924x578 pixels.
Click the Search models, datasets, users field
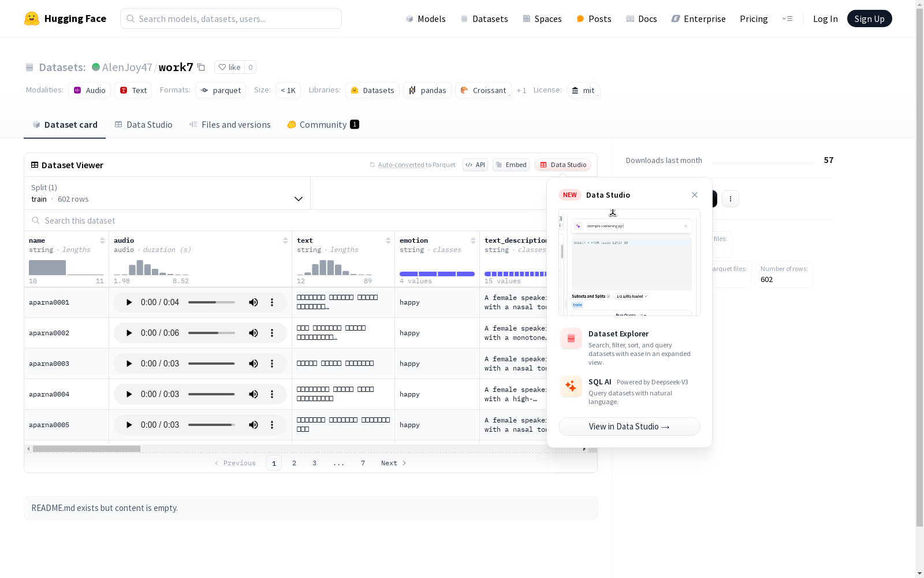231,18
